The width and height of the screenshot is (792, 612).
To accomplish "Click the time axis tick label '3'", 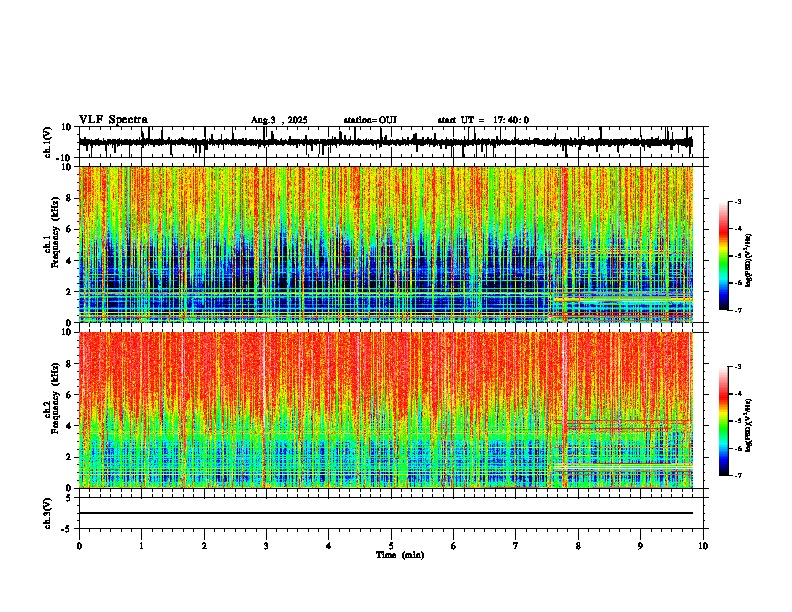I will tap(266, 546).
